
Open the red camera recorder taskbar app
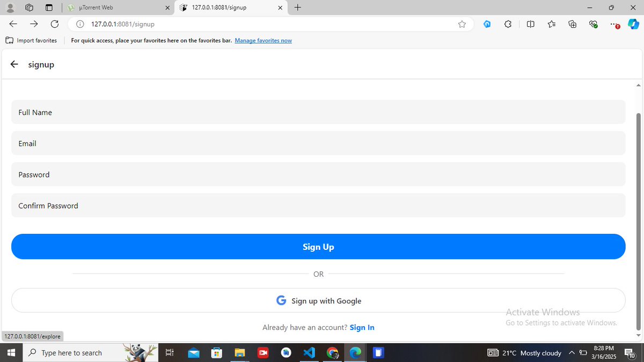tap(263, 352)
